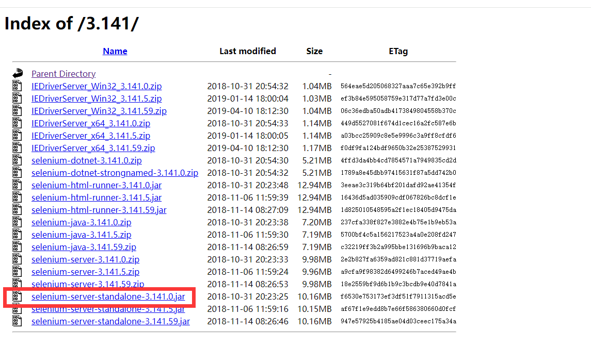Download selenium-server-3.141.0.zip
Viewport: 591px width, 364px height.
[86, 260]
